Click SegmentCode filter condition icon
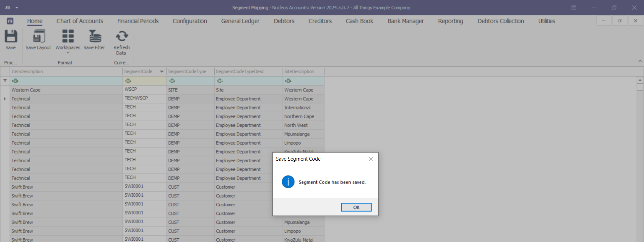The image size is (644, 242). coord(128,81)
